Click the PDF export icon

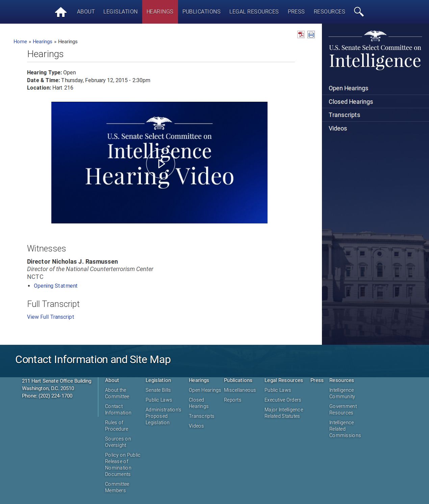pos(301,34)
